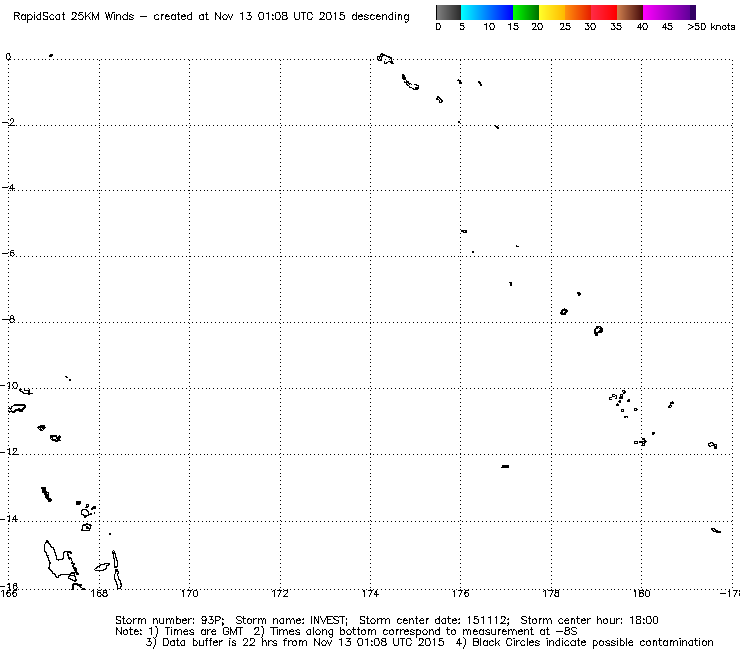
Task: Click the '-6' latitude axis label
Action: 8,253
